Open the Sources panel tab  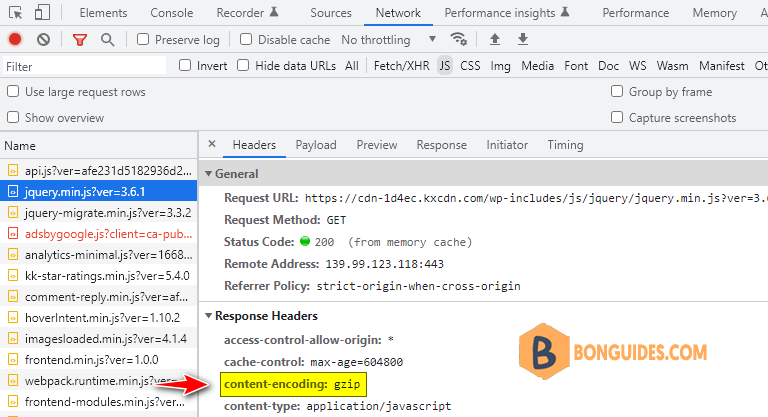[x=331, y=13]
